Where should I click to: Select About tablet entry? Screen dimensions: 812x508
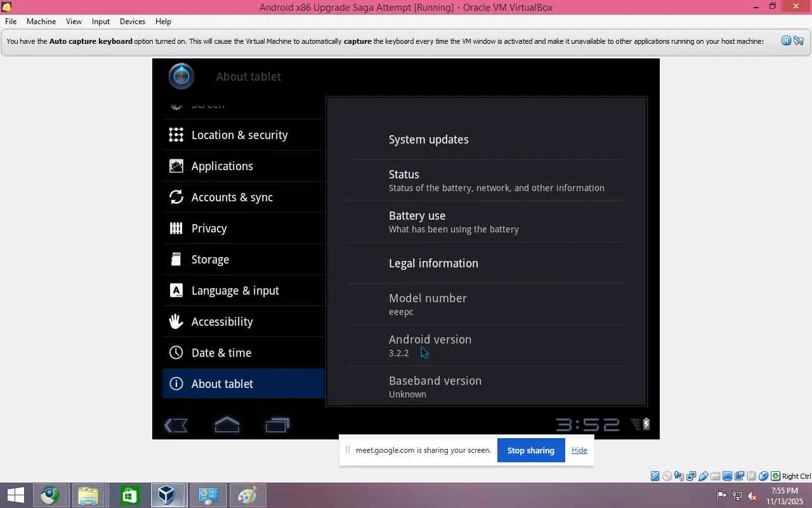244,384
